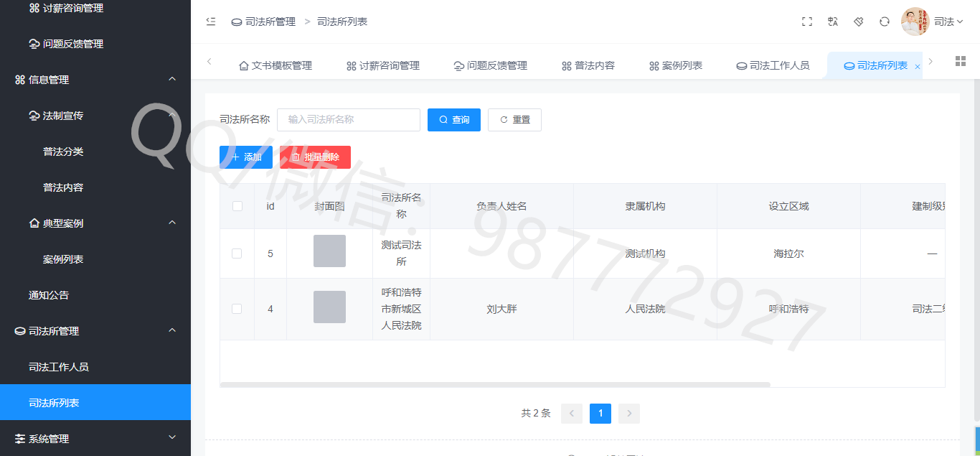Check the row with id 4
Screen dimensions: 980x456
pos(237,309)
